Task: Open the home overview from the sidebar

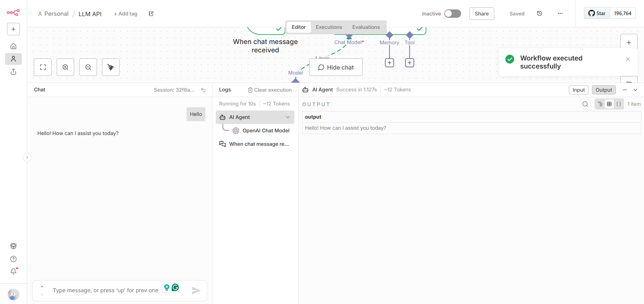Action: pyautogui.click(x=13, y=46)
